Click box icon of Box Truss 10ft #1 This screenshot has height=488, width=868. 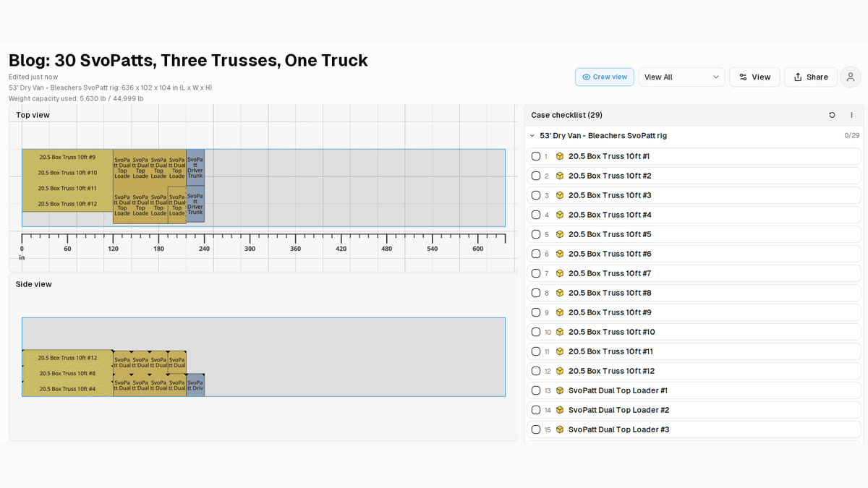click(560, 156)
